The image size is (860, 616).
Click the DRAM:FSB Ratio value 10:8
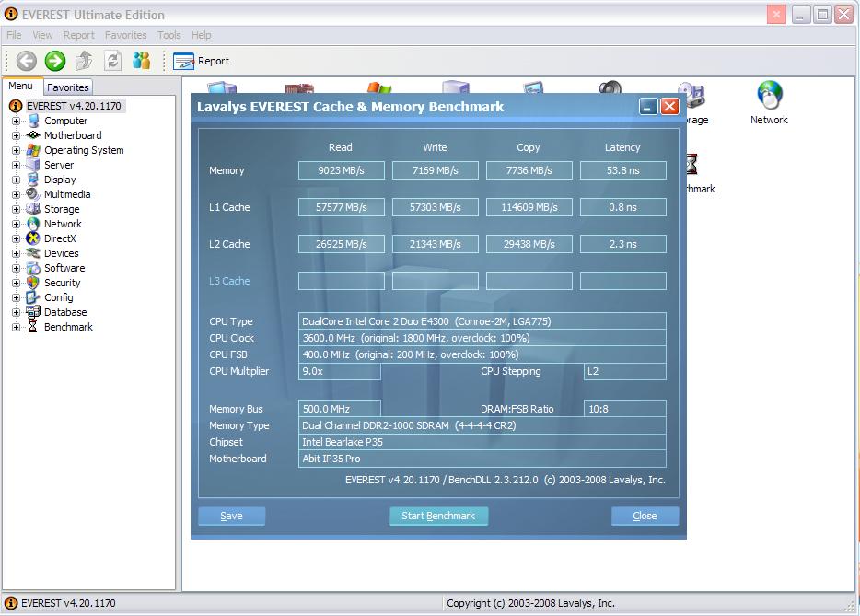(x=624, y=409)
